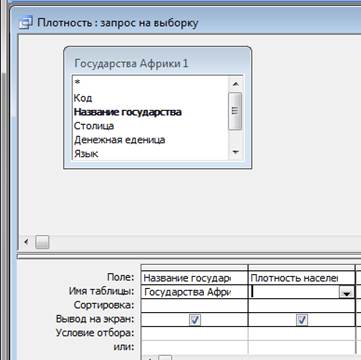Select the Денежная еденица field
361x360 pixels.
coord(150,140)
